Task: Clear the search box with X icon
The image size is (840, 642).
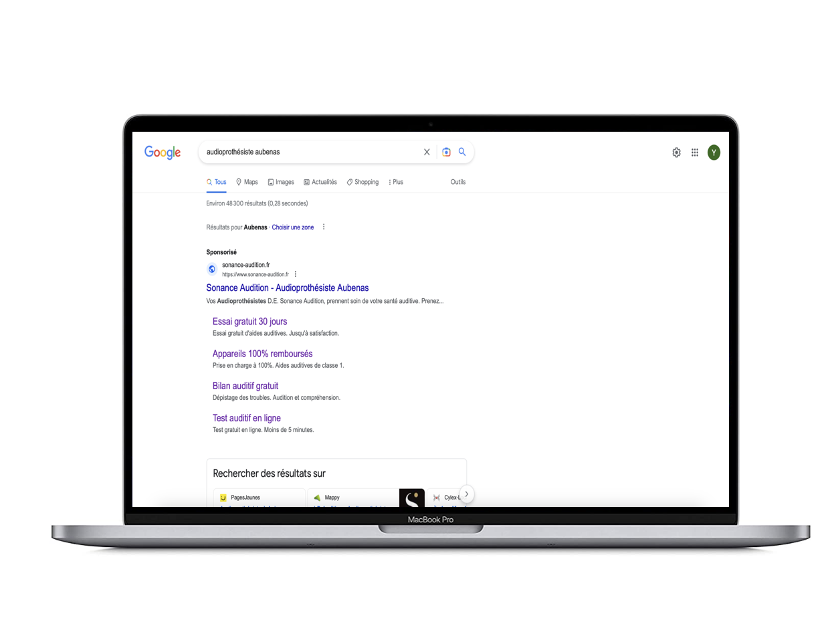Action: click(x=427, y=152)
